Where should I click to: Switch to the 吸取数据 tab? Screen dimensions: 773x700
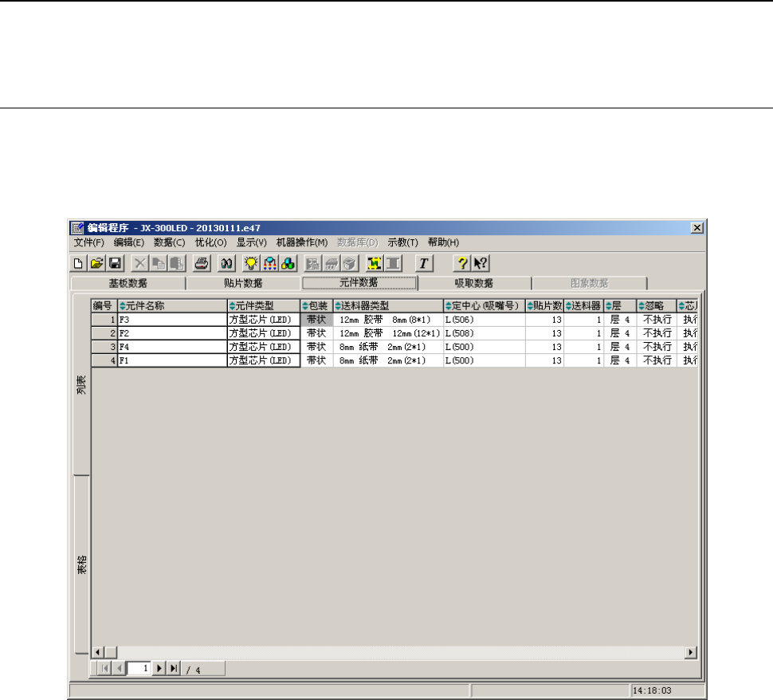(474, 283)
